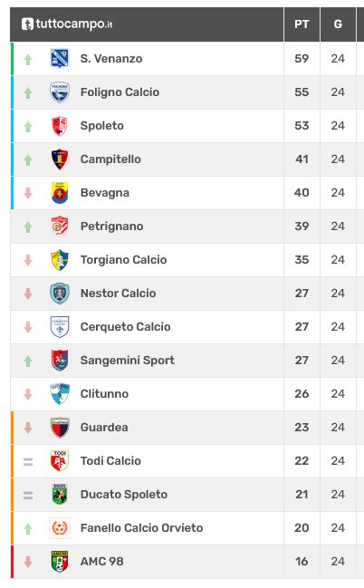Image resolution: width=364 pixels, height=588 pixels.
Task: Click the AMC 98 team crest
Action: (x=60, y=562)
